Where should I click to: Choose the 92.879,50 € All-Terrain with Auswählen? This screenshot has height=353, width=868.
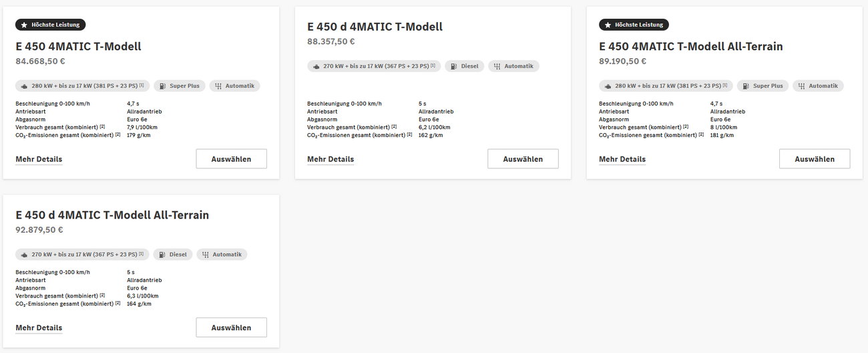pos(231,328)
